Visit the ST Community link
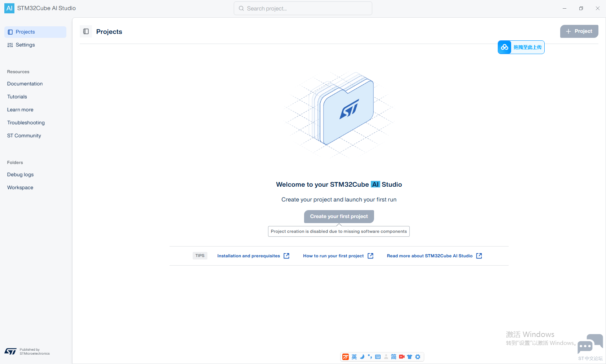Viewport: 606px width, 364px height. pos(24,136)
